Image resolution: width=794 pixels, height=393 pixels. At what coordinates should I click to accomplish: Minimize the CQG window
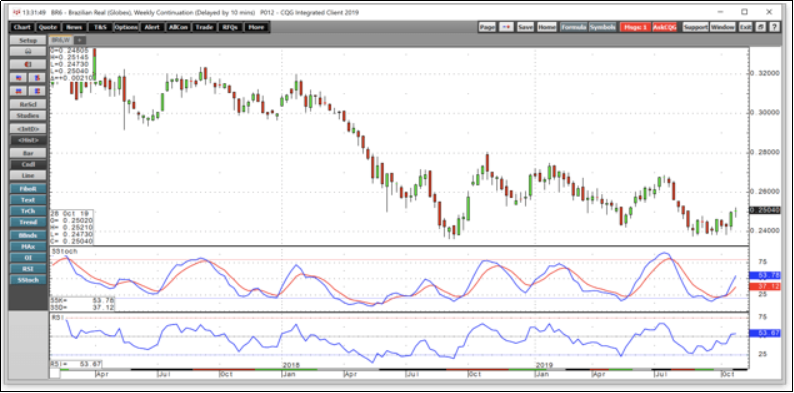pos(721,12)
